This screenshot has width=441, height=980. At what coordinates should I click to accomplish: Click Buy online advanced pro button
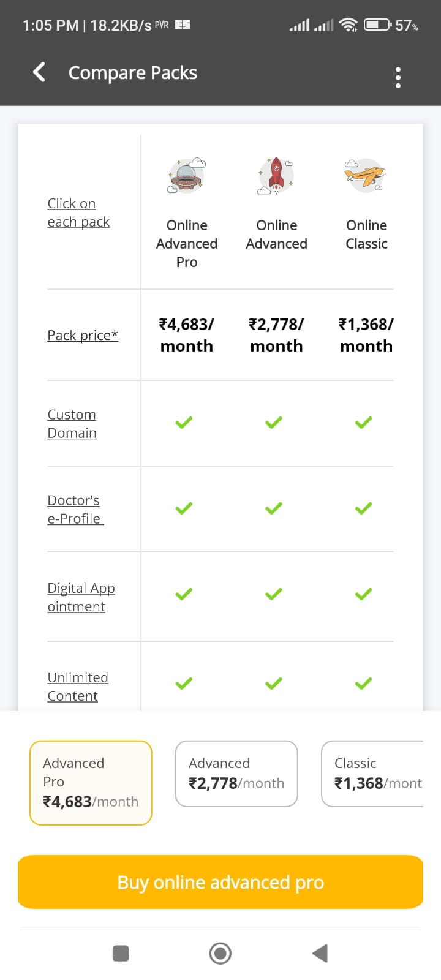point(221,882)
